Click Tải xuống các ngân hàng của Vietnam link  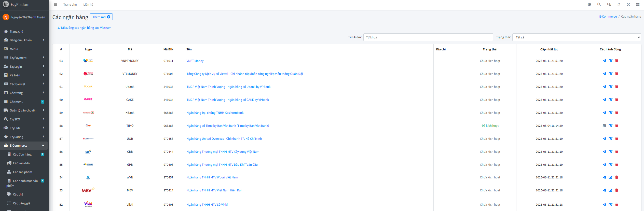[84, 28]
